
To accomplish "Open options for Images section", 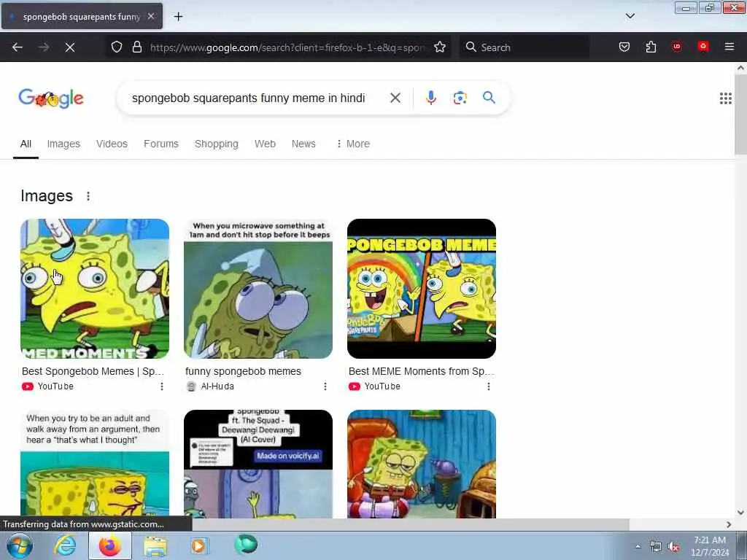I will (x=88, y=196).
